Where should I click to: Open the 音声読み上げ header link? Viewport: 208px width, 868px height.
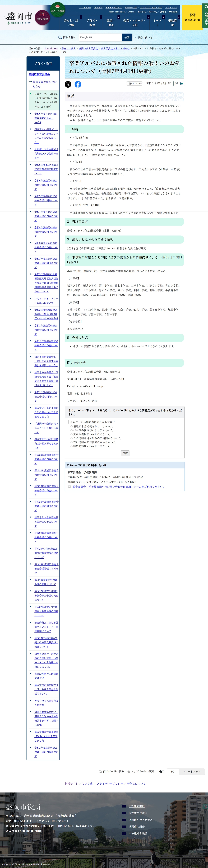(x=131, y=7)
